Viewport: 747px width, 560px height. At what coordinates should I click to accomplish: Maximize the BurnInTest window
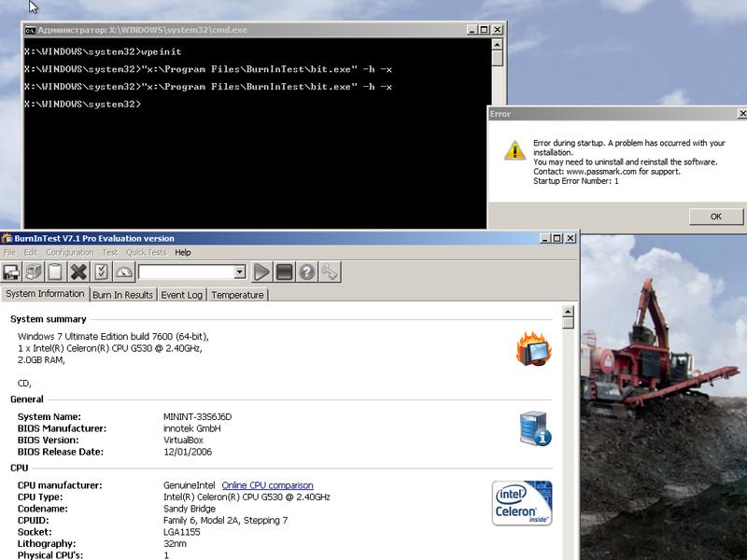tap(557, 238)
